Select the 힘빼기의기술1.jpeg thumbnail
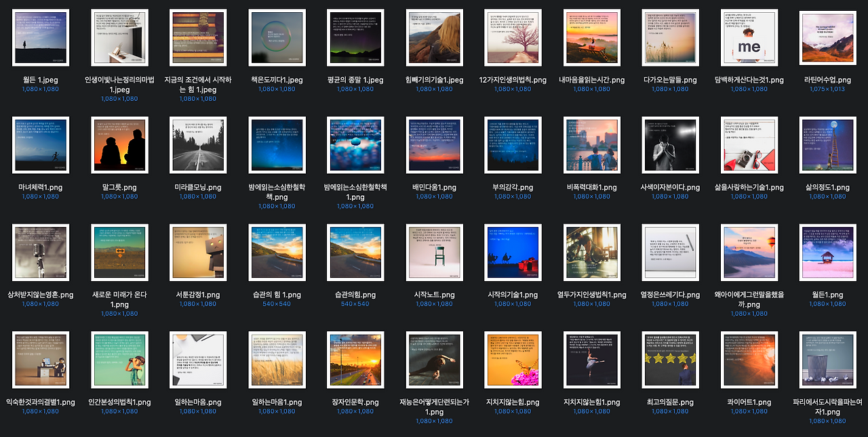This screenshot has height=437, width=868. [x=434, y=38]
